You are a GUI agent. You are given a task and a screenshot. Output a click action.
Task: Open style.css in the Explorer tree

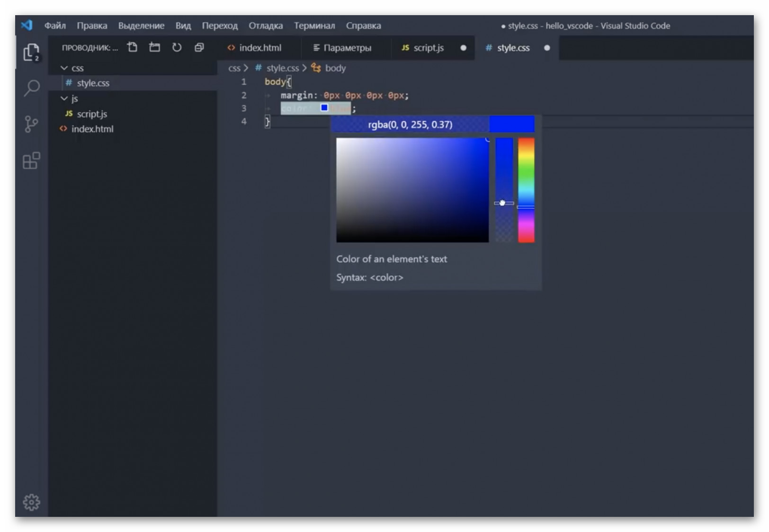point(132,83)
